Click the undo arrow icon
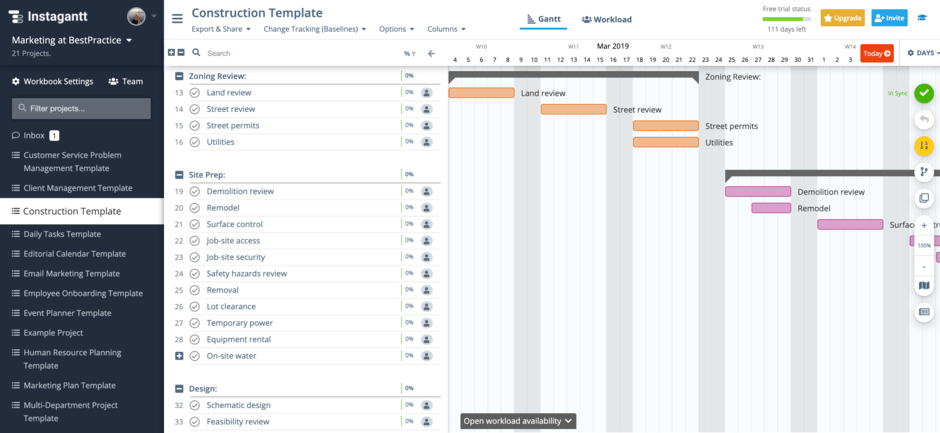940x433 pixels. tap(924, 119)
